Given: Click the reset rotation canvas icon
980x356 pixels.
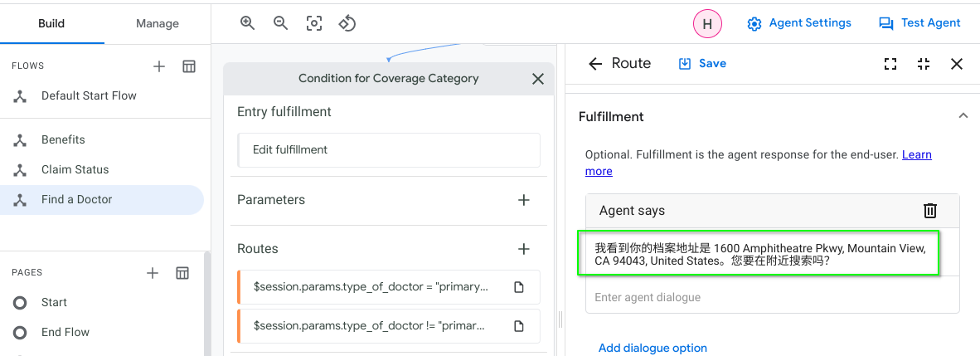Looking at the screenshot, I should 347,23.
